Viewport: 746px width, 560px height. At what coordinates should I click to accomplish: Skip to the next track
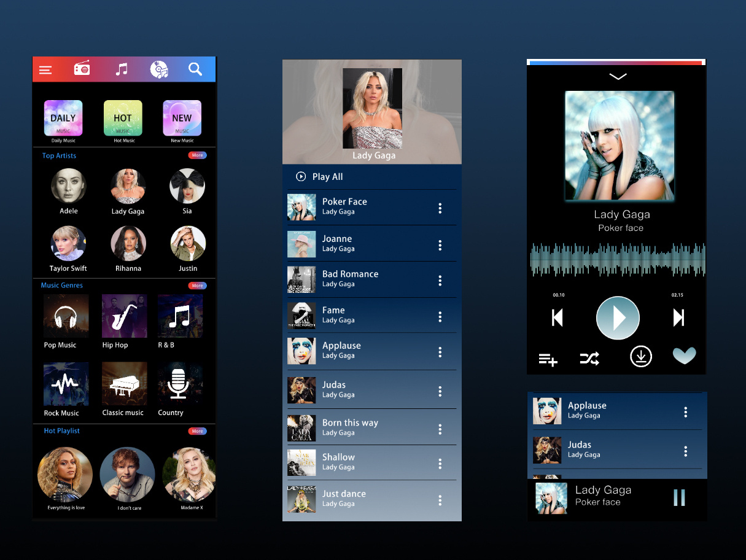(678, 317)
